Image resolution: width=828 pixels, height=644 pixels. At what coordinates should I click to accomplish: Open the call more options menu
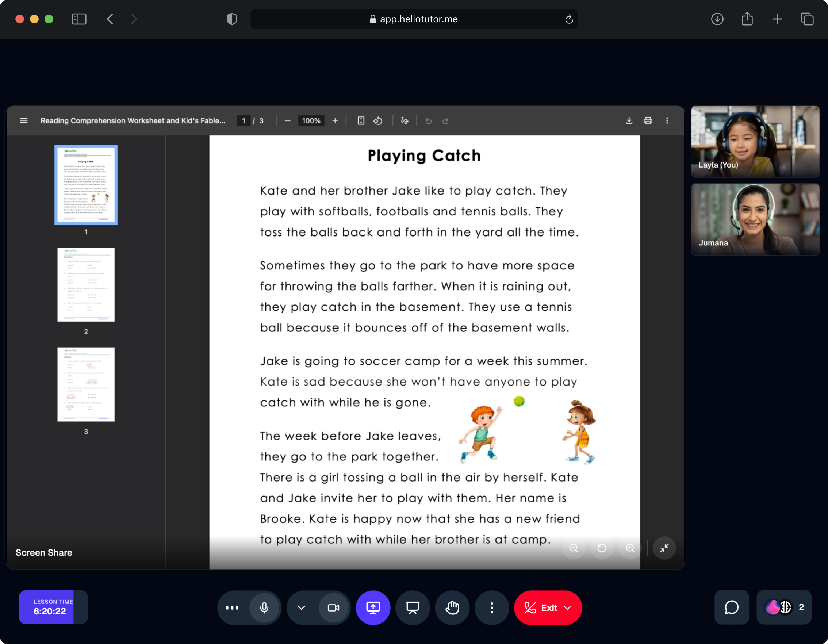492,607
